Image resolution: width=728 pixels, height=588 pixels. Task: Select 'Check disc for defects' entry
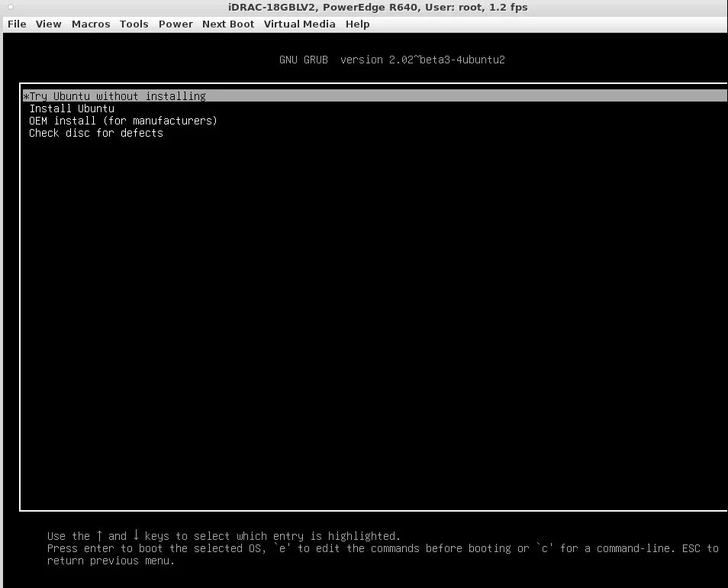pyautogui.click(x=96, y=134)
